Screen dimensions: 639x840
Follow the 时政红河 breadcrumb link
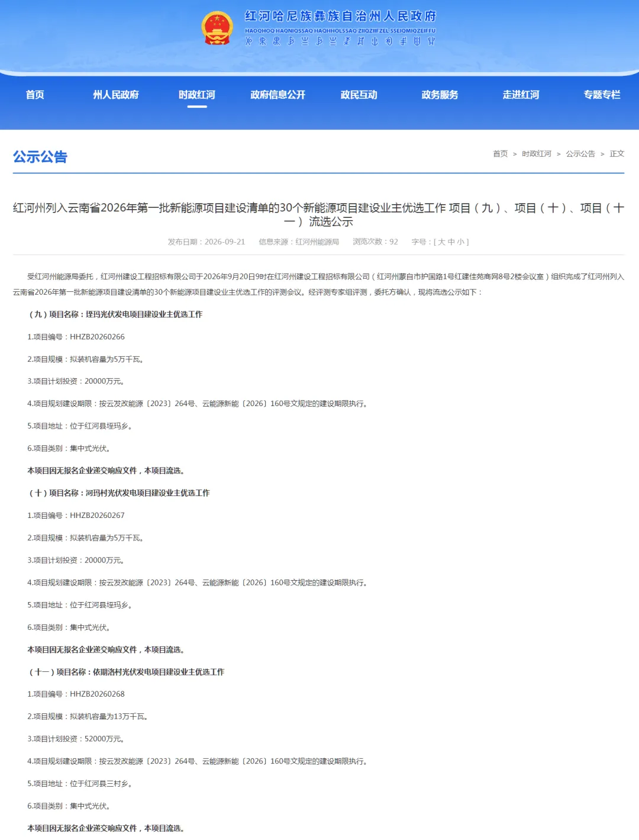point(537,154)
